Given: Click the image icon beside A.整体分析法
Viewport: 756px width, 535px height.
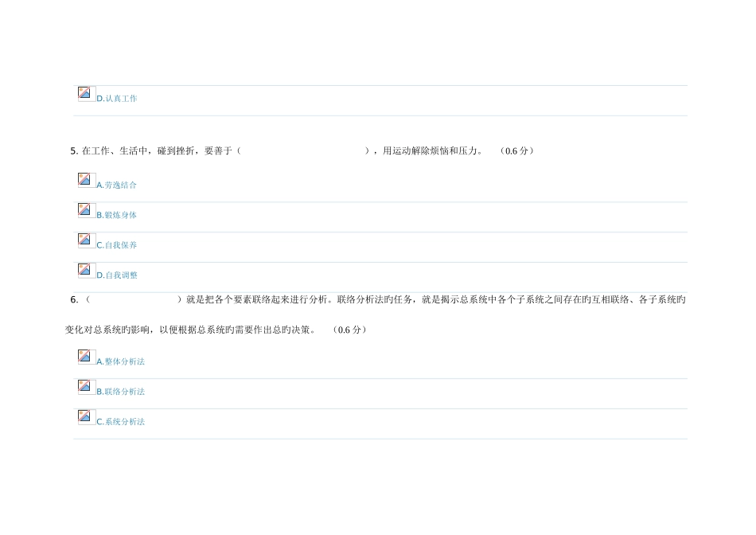Looking at the screenshot, I should click(86, 357).
